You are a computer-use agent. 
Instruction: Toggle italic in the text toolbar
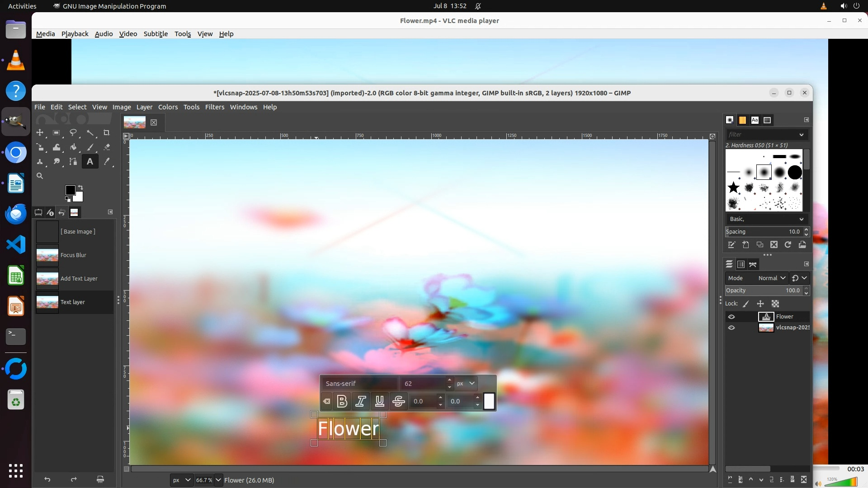point(361,401)
